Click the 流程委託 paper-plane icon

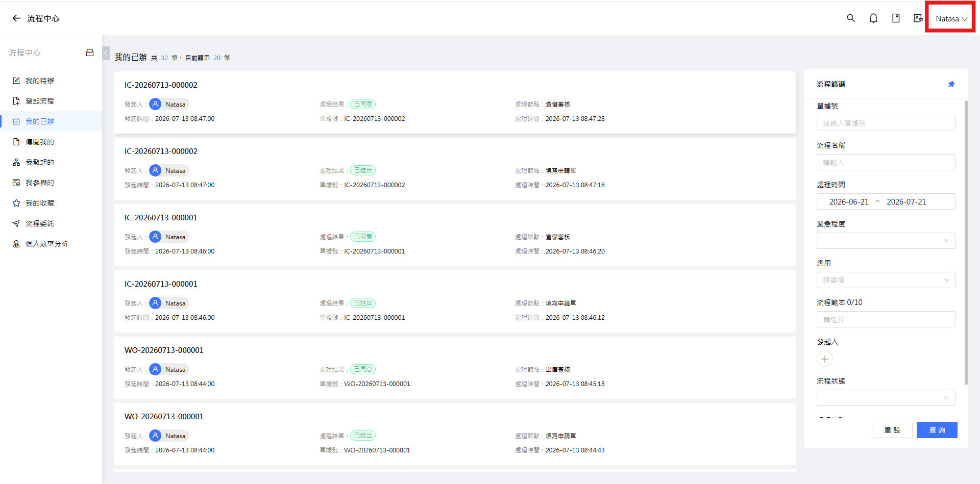click(x=16, y=223)
